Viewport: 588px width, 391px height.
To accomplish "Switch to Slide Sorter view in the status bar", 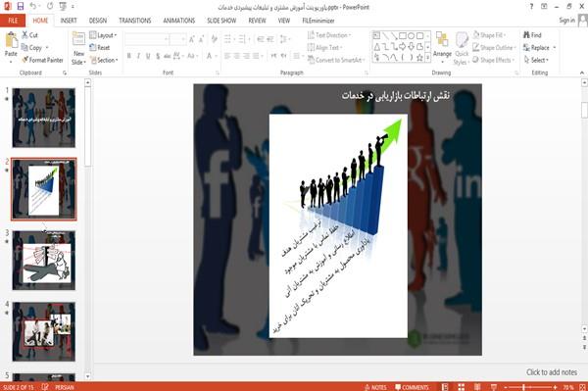I will point(461,387).
